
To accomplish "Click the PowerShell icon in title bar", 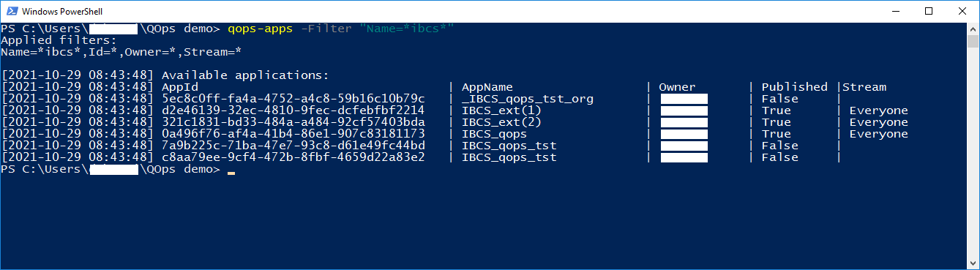I will coord(10,12).
